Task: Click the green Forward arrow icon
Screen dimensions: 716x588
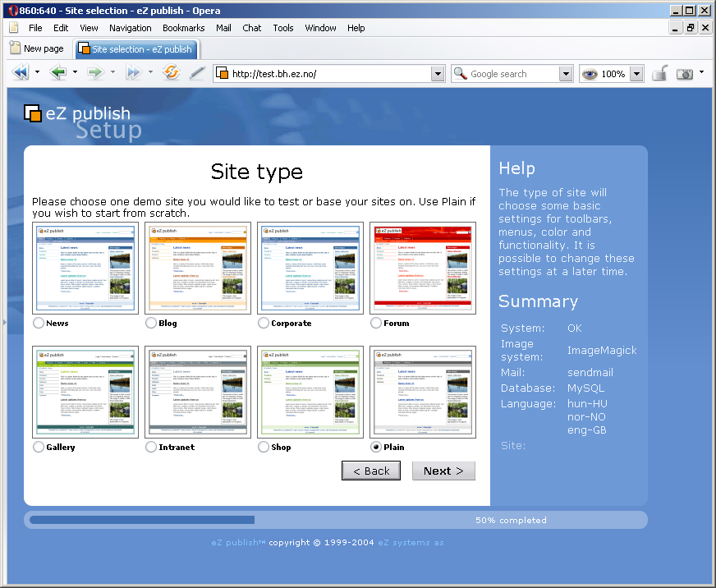Action: tap(96, 72)
